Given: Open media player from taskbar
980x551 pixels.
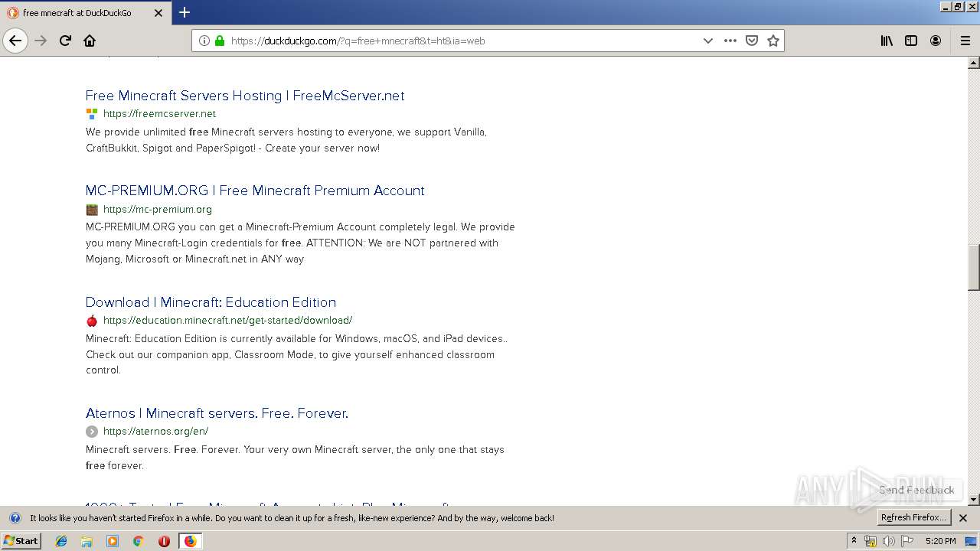Looking at the screenshot, I should tap(113, 541).
